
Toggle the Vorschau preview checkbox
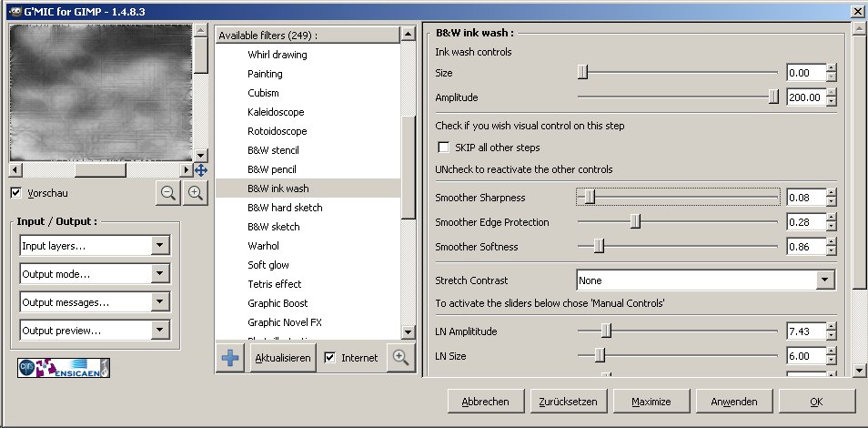16,193
